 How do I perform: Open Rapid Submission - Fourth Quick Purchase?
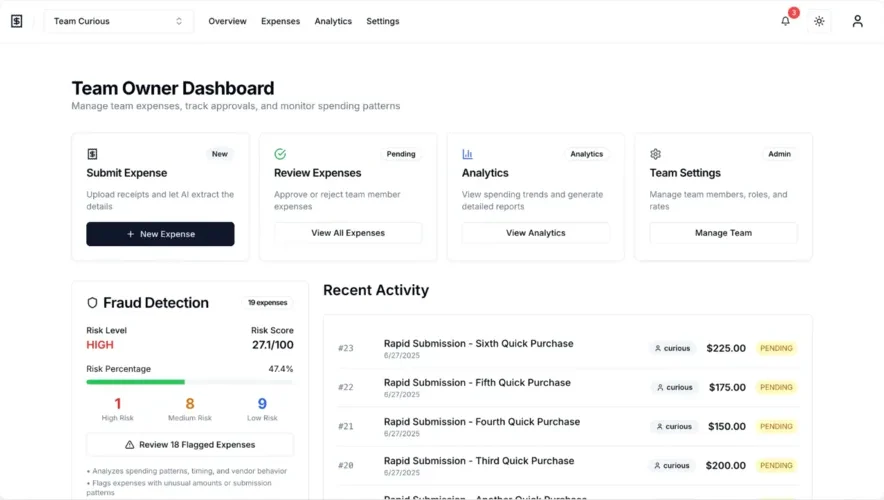pyautogui.click(x=482, y=422)
